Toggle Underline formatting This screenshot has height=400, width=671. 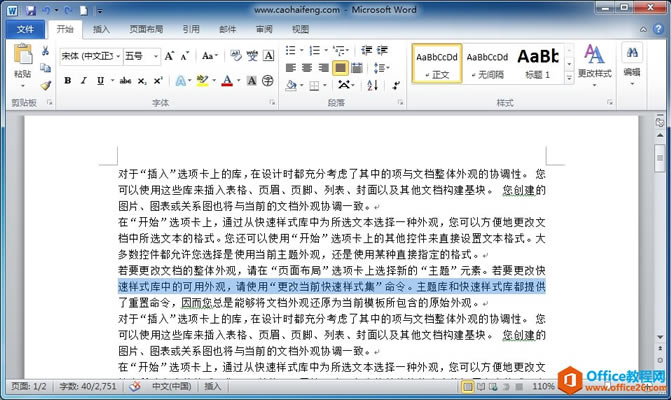pyautogui.click(x=100, y=80)
